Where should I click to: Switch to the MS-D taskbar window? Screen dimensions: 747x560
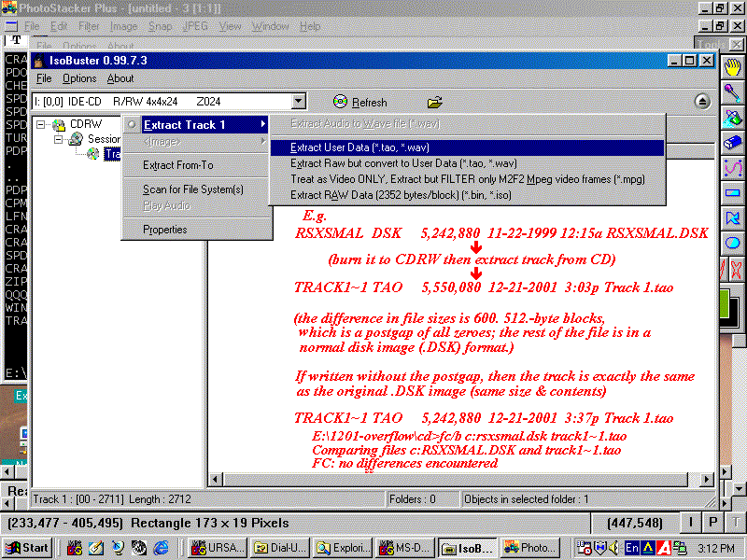tap(405, 548)
